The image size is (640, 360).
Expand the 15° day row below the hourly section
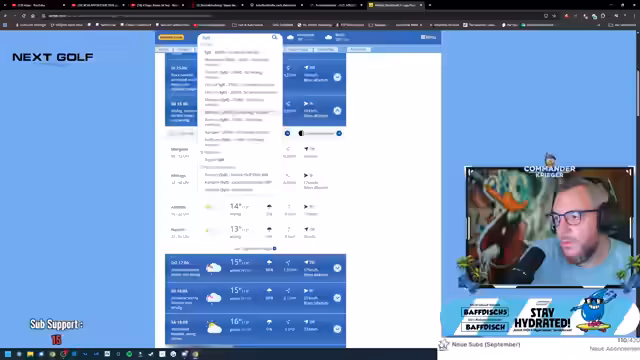[x=337, y=268]
